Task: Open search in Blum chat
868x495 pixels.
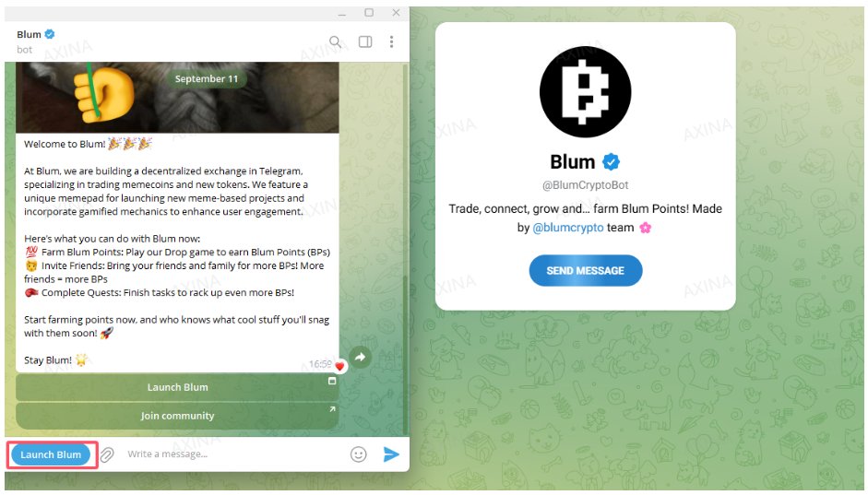Action: point(335,41)
